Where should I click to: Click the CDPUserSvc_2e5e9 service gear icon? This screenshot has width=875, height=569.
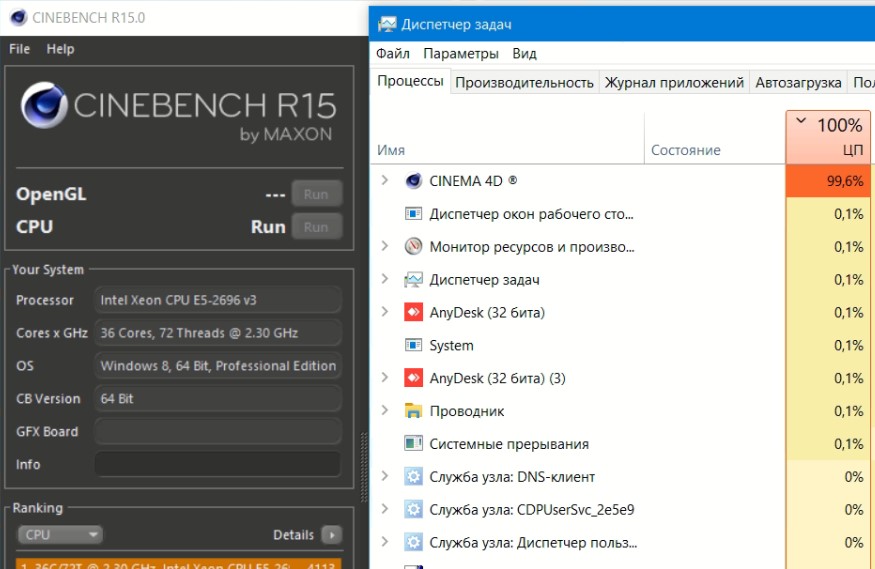click(x=414, y=510)
